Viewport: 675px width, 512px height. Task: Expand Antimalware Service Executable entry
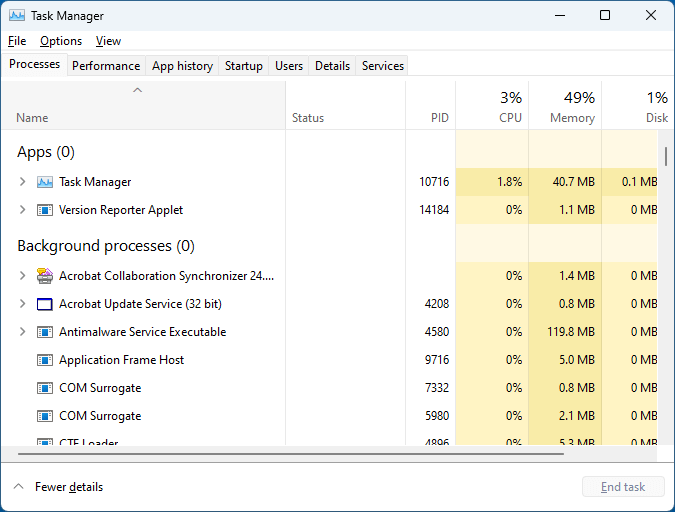click(22, 332)
